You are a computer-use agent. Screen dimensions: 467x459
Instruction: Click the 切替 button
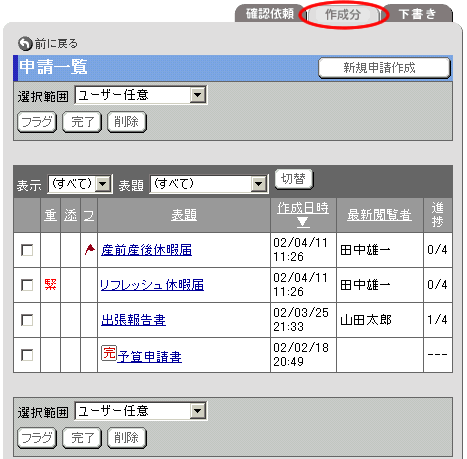(x=294, y=179)
